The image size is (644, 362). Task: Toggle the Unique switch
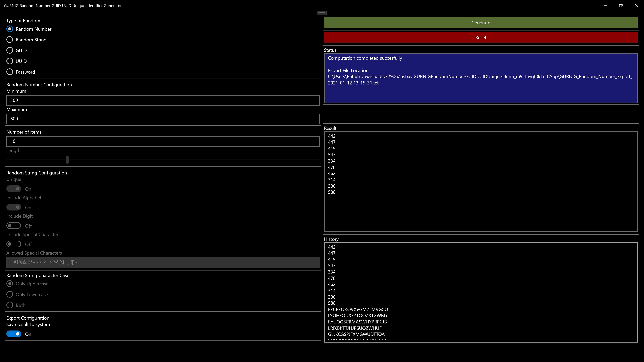[14, 189]
